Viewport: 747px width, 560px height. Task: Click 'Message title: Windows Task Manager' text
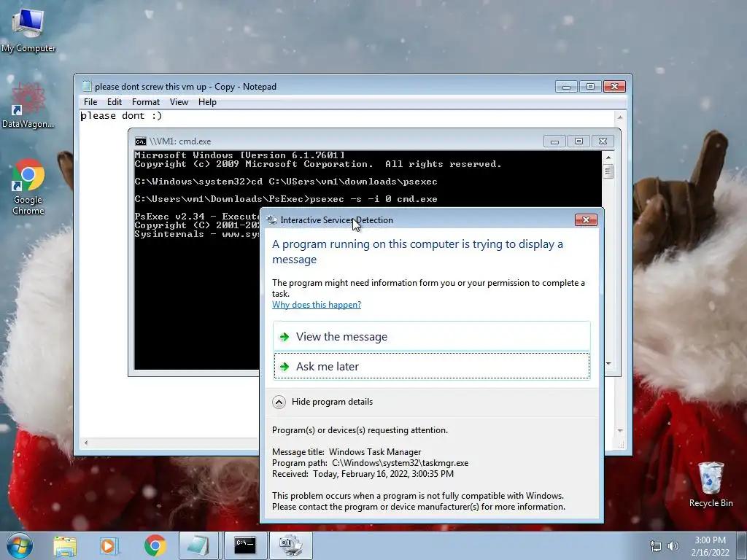click(x=347, y=452)
